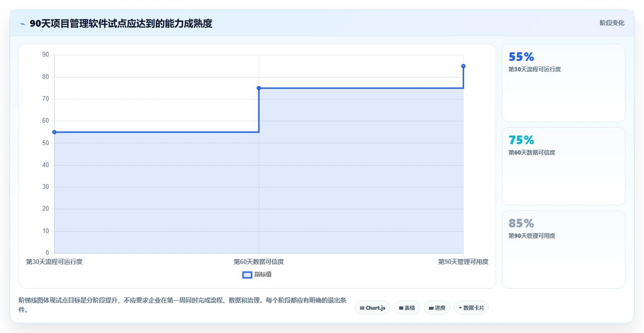Select the 75% value in second card
Viewport: 644px width, 333px height.
pos(521,140)
